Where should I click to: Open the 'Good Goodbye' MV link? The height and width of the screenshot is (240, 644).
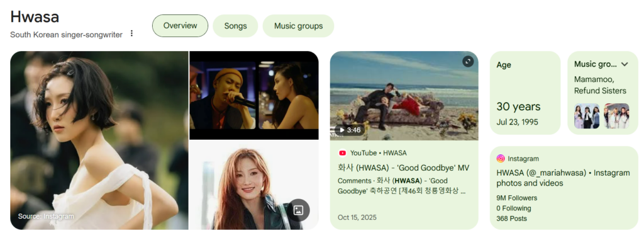pos(403,168)
